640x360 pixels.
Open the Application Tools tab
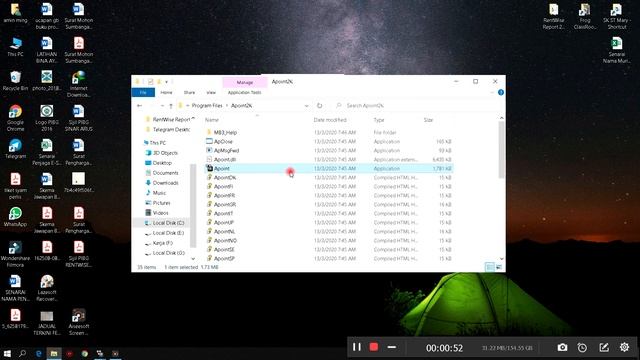coord(244,93)
